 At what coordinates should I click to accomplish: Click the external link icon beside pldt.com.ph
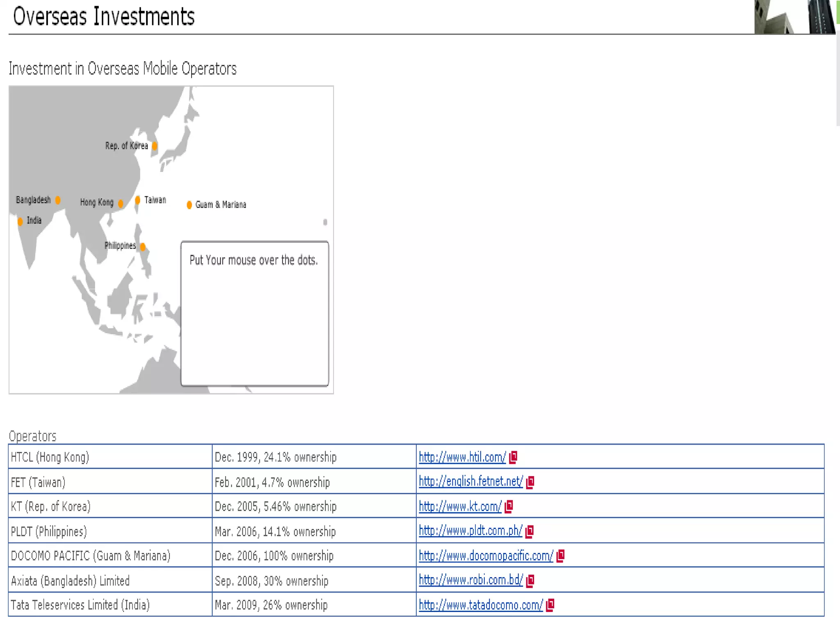(x=530, y=532)
